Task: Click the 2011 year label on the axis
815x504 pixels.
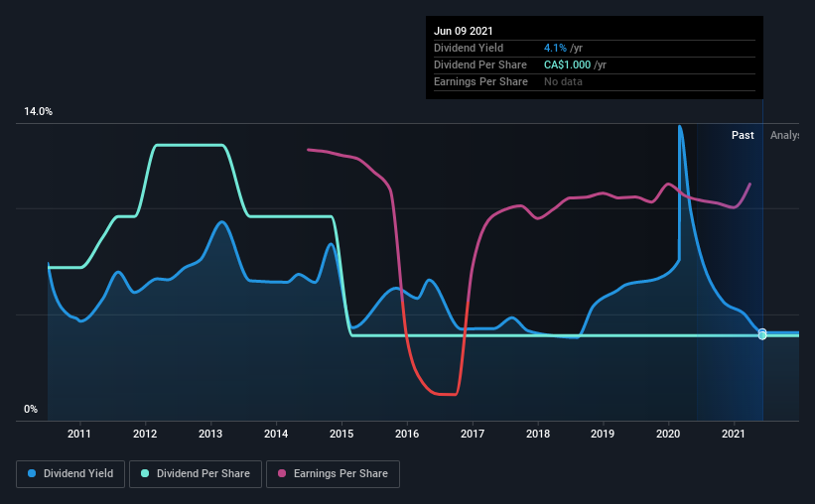Action: pos(79,435)
